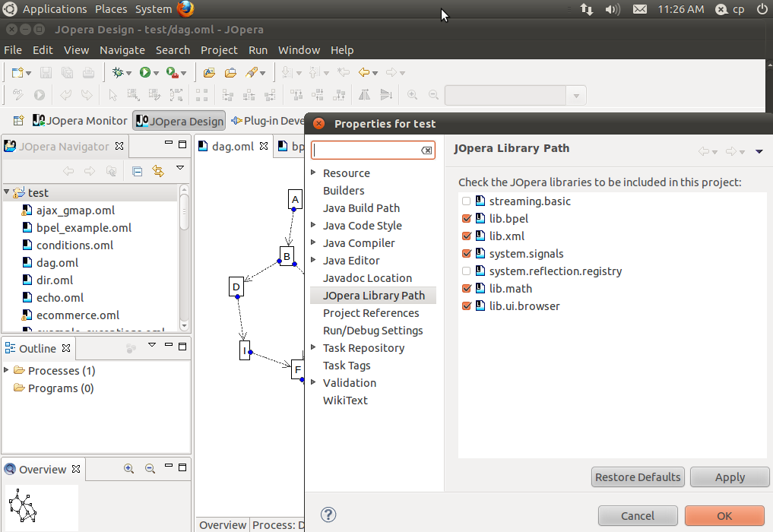The height and width of the screenshot is (532, 773).
Task: Cancel the Properties for test dialog
Action: coord(638,516)
